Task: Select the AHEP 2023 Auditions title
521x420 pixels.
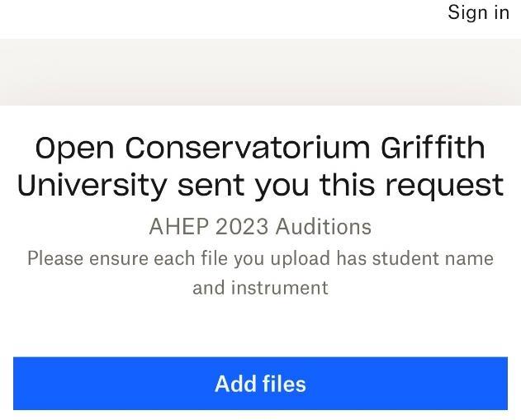Action: pyautogui.click(x=260, y=226)
